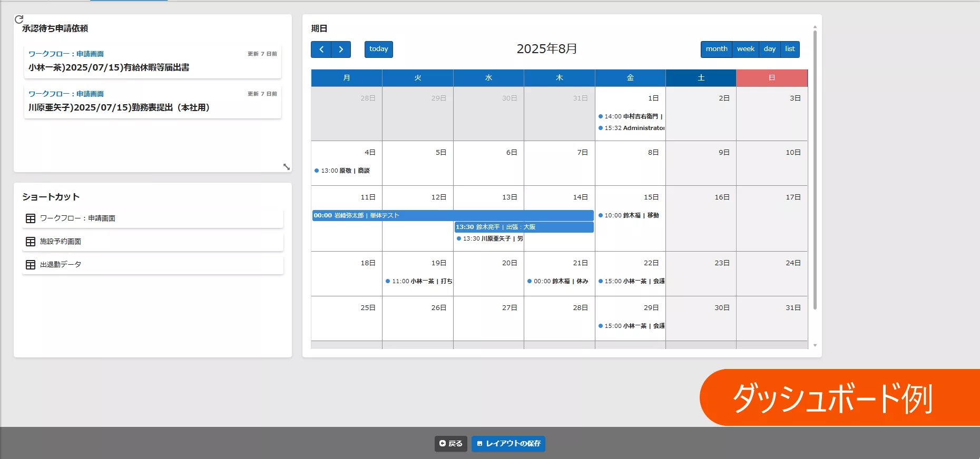Switch calendar to list view
The height and width of the screenshot is (459, 980).
click(790, 49)
